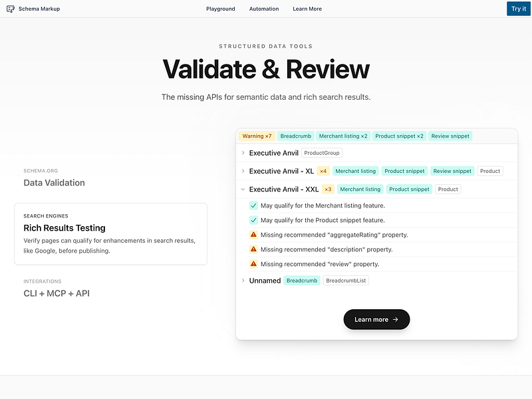Viewport: 532px width, 399px height.
Task: Click the Product snippet ×2 tag
Action: click(x=400, y=136)
